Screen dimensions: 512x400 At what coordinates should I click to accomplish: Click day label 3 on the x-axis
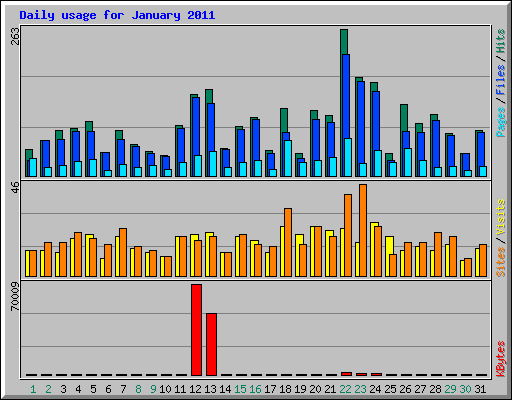pyautogui.click(x=63, y=389)
